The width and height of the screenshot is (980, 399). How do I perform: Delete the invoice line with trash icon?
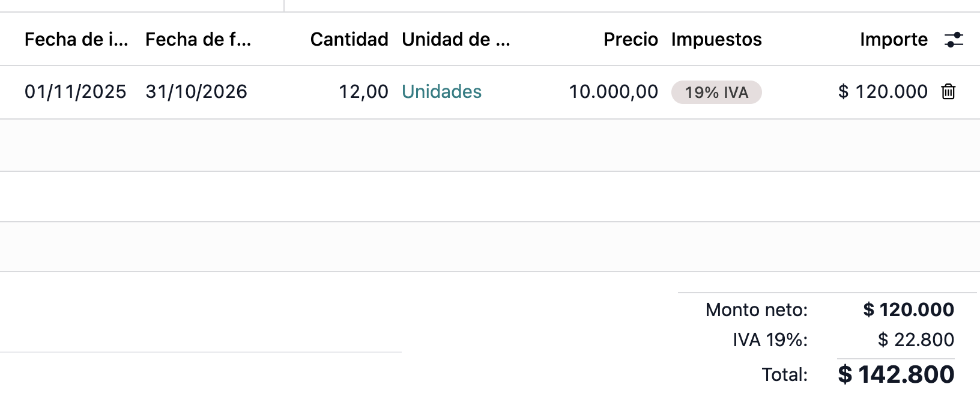coord(949,92)
